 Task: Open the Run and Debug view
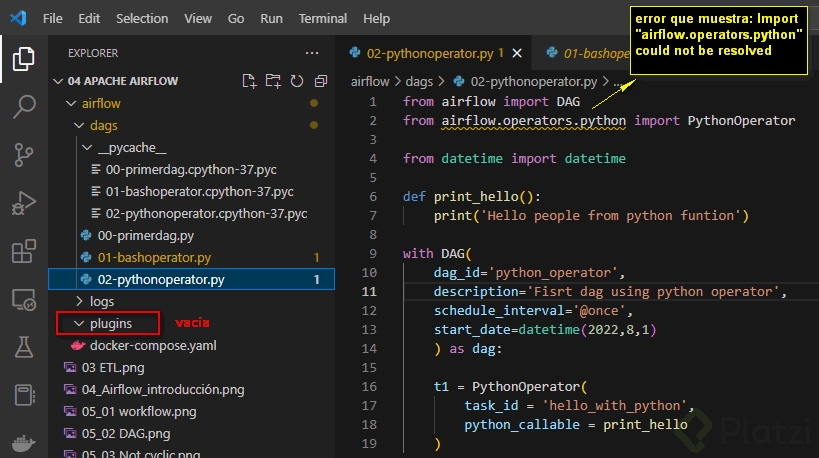[22, 203]
